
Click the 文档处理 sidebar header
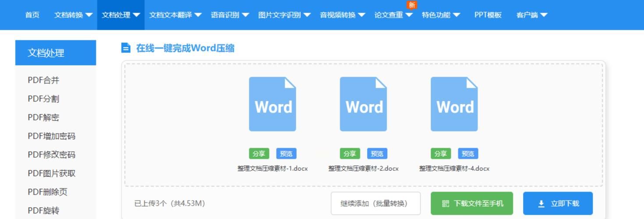point(56,53)
